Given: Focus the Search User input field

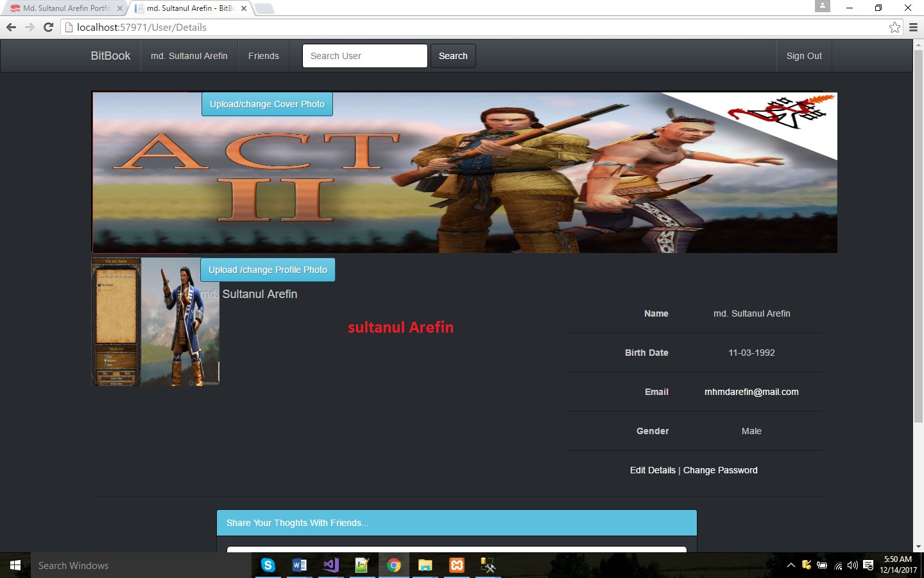Looking at the screenshot, I should click(364, 56).
